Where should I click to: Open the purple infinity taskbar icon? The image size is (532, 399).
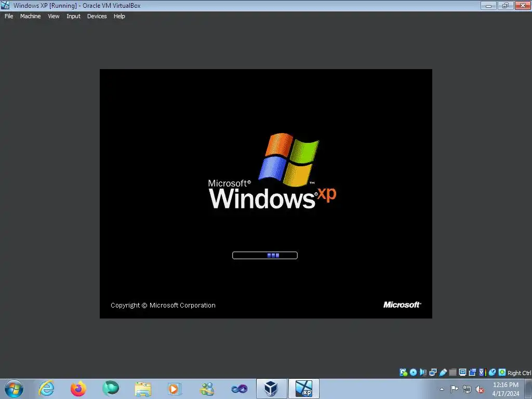tap(239, 389)
